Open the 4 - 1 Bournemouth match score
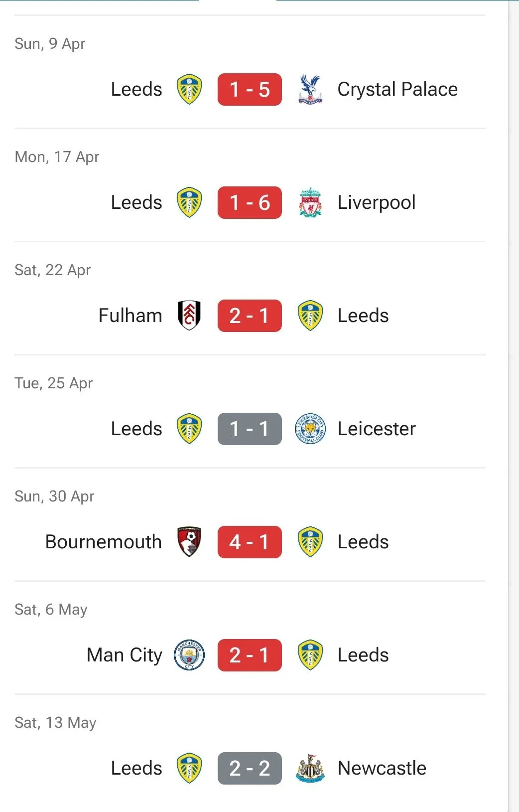 250,542
